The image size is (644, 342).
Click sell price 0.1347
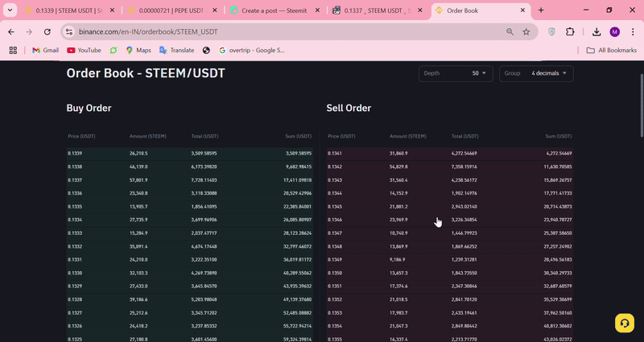pyautogui.click(x=335, y=233)
